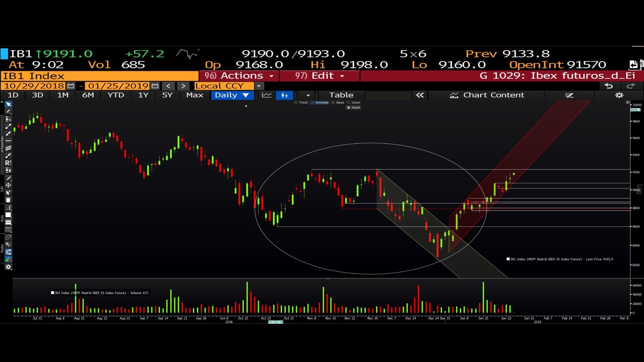Click the Table button

(x=341, y=95)
